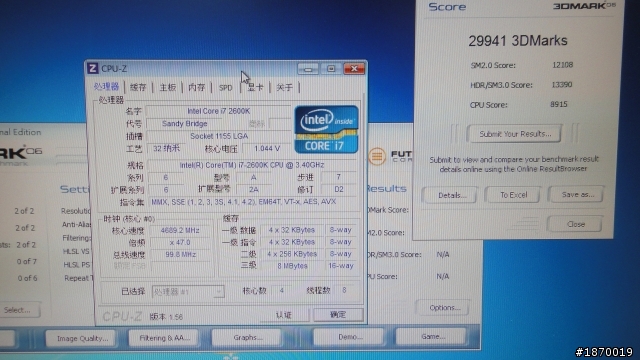This screenshot has height=360, width=640.
Task: Open the 主板 tab in CPU-Z
Action: (167, 87)
